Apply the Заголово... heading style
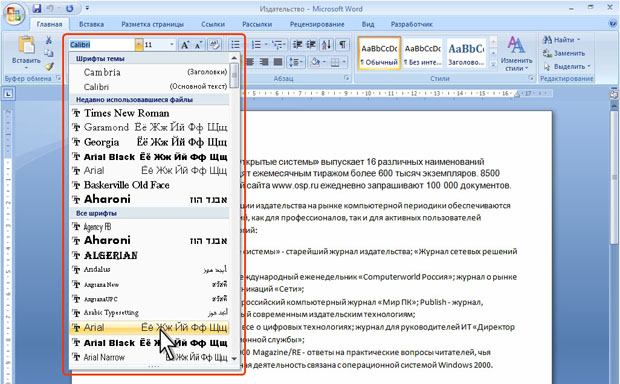 tap(466, 53)
